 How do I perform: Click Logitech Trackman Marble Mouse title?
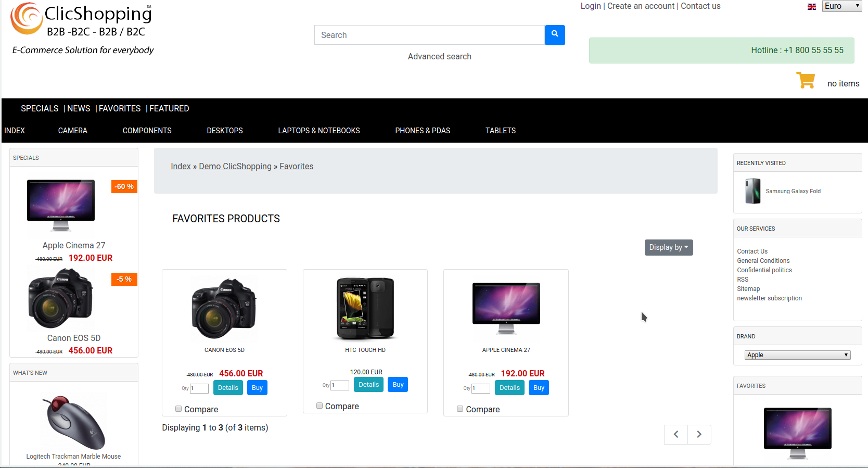tap(73, 457)
